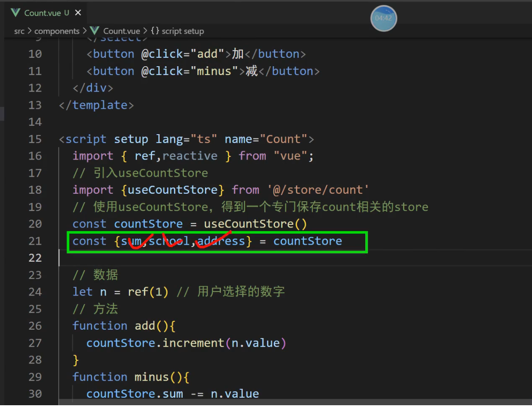Click the Vue icon on Count.vue tab
This screenshot has height=407, width=532.
coord(16,13)
